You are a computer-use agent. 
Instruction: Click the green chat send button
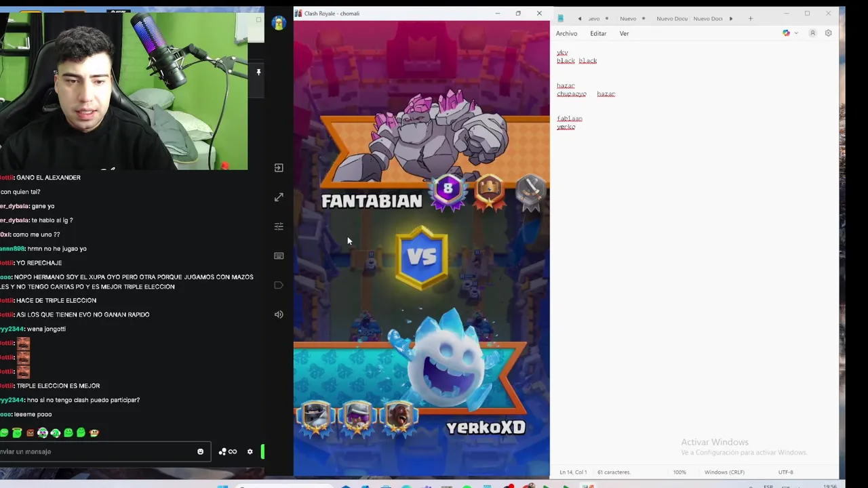tap(262, 451)
